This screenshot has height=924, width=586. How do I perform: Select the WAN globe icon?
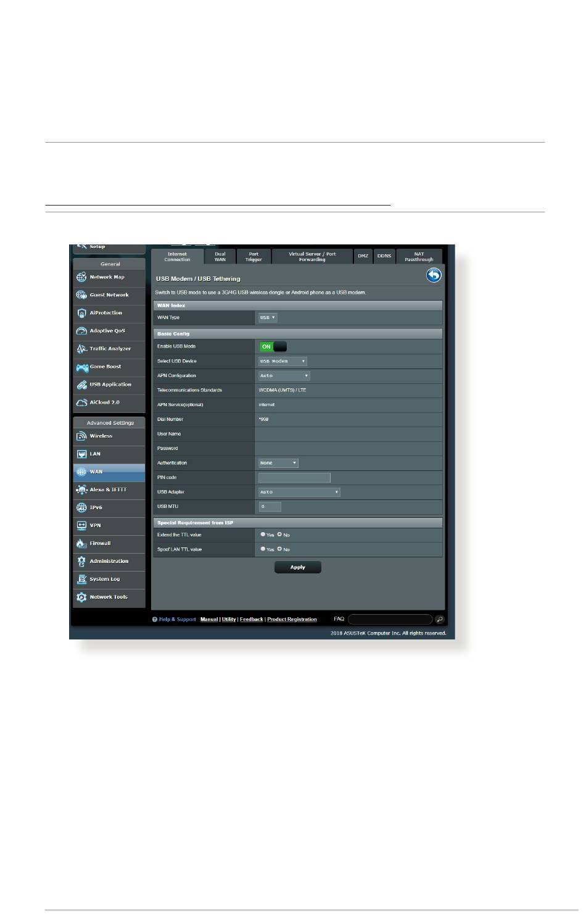[x=81, y=472]
